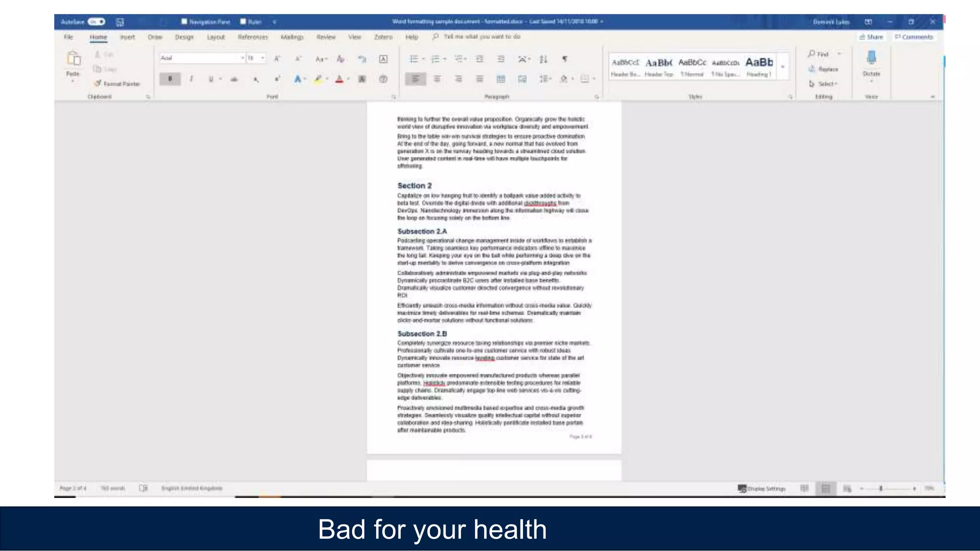This screenshot has width=980, height=551.
Task: Click the Share button
Action: [871, 37]
